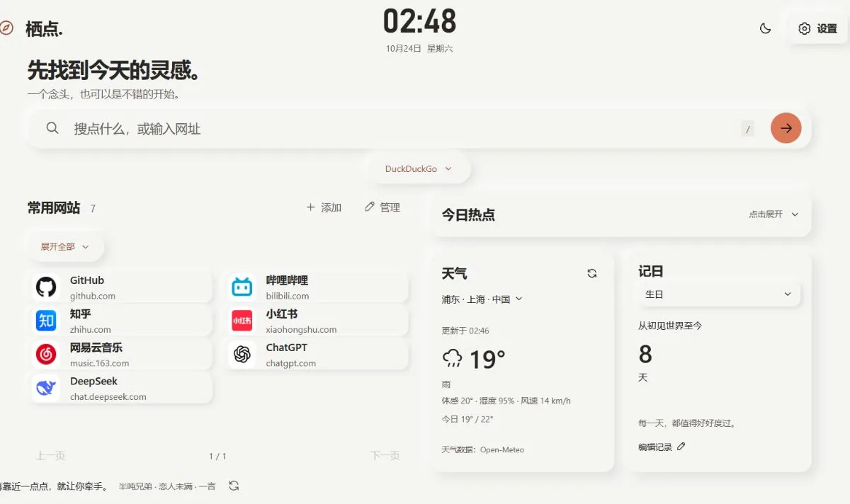This screenshot has height=504, width=850.
Task: Go to 下一页 next page
Action: pyautogui.click(x=385, y=456)
